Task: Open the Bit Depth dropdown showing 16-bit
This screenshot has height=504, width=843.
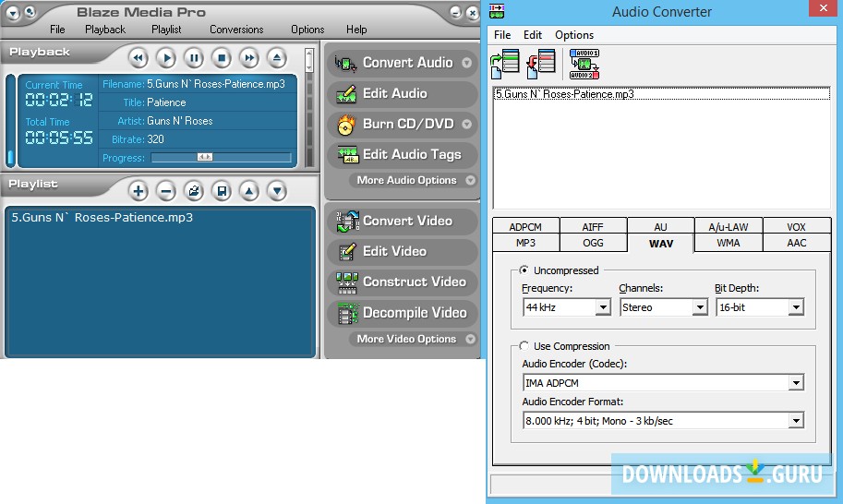Action: 760,307
